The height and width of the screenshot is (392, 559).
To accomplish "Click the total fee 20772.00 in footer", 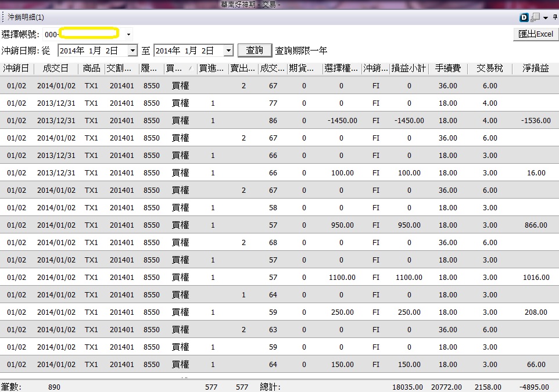I will 446,387.
